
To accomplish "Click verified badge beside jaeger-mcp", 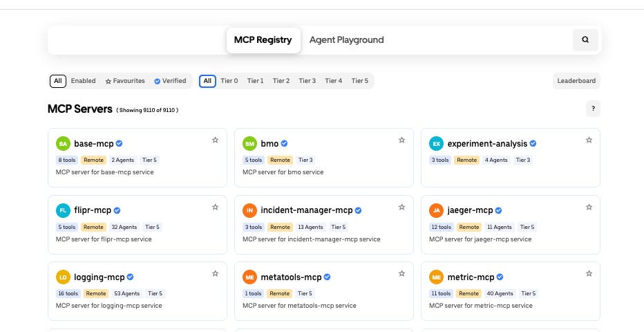I will click(498, 210).
